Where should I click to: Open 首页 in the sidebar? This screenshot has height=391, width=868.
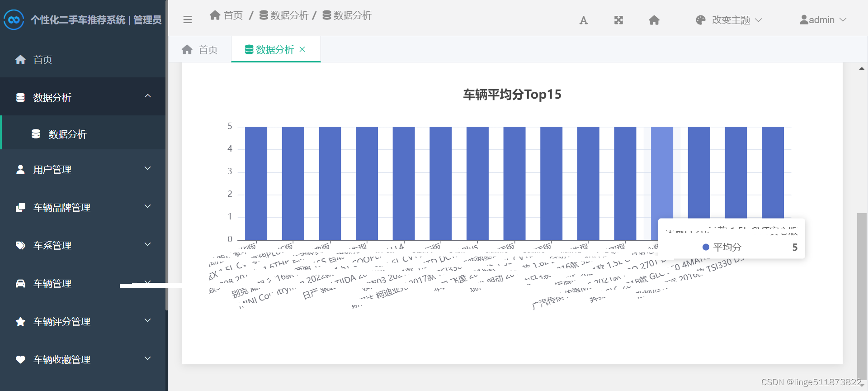pyautogui.click(x=83, y=59)
